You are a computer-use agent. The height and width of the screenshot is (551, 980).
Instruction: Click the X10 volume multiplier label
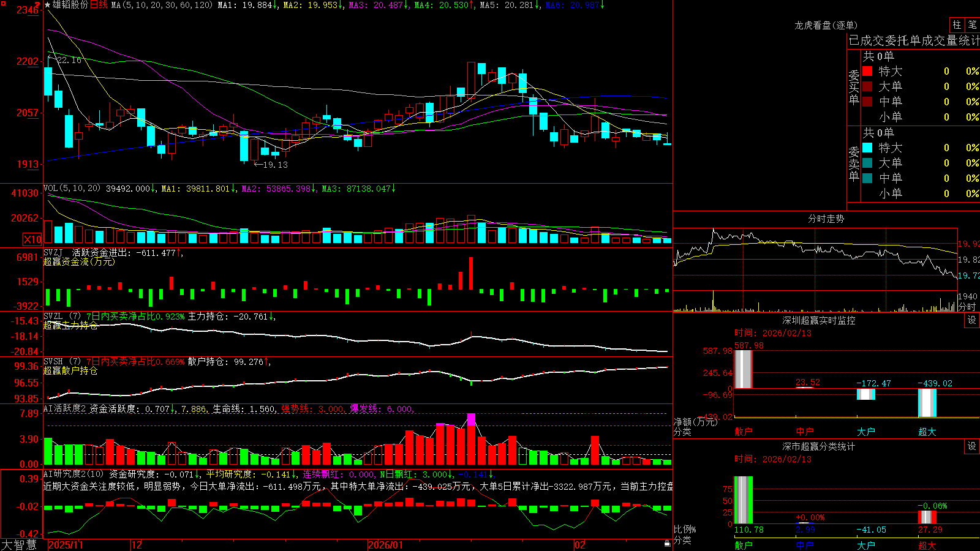pyautogui.click(x=32, y=239)
